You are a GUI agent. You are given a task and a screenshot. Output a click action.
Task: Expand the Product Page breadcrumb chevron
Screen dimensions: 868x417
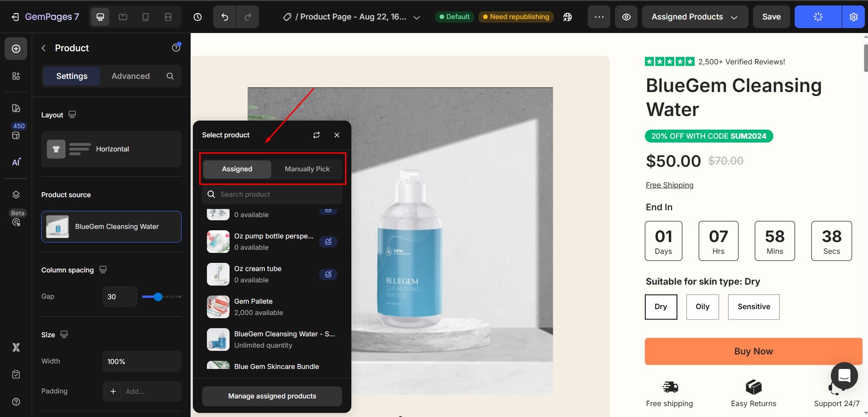[x=416, y=17]
